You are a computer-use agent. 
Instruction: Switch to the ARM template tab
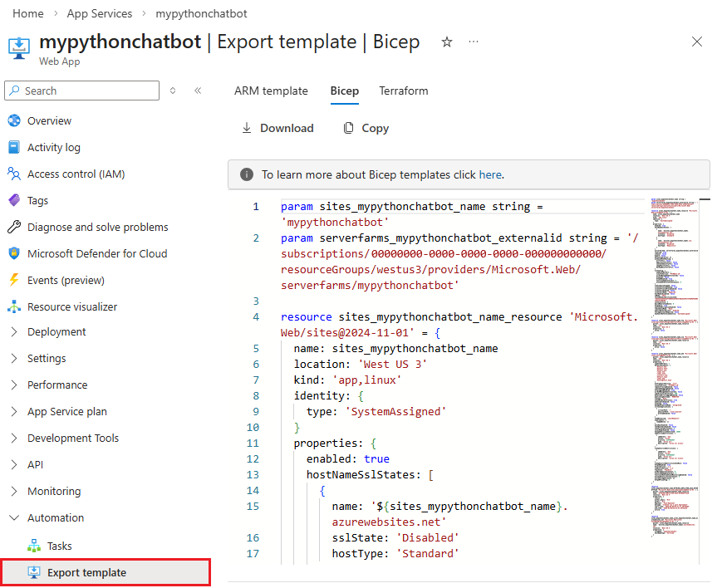271,91
